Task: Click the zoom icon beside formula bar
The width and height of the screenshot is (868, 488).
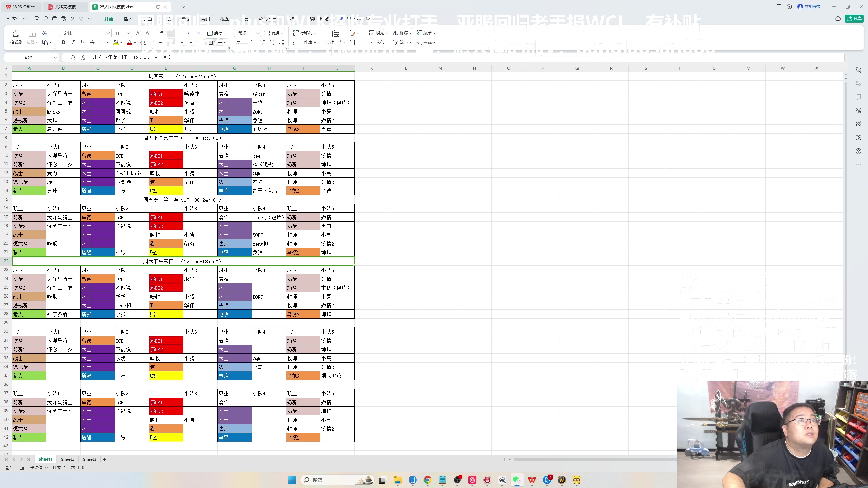Action: click(73, 58)
